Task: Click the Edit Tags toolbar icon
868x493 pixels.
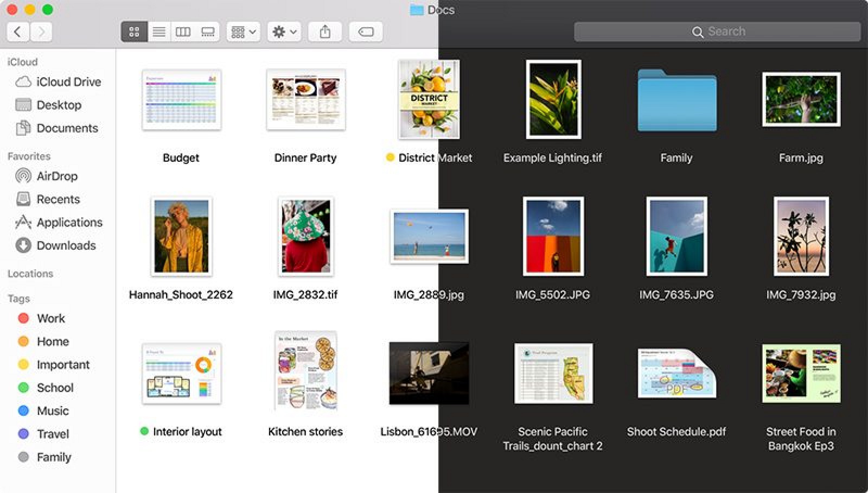Action: 366,32
